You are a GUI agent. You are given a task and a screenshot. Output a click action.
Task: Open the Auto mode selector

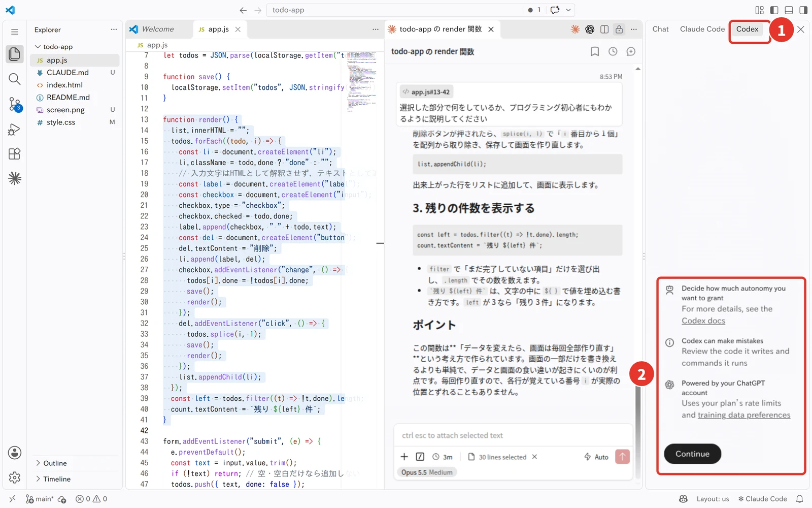click(596, 457)
